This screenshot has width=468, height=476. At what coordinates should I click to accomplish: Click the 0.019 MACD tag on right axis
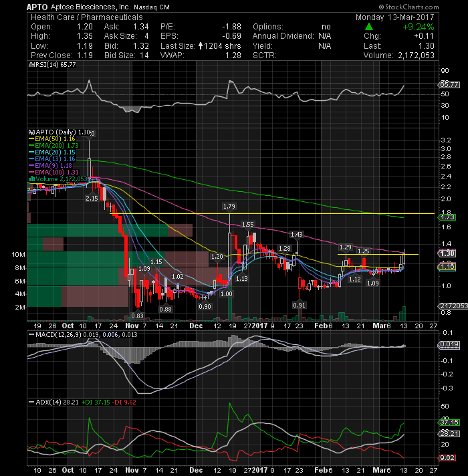pyautogui.click(x=449, y=344)
